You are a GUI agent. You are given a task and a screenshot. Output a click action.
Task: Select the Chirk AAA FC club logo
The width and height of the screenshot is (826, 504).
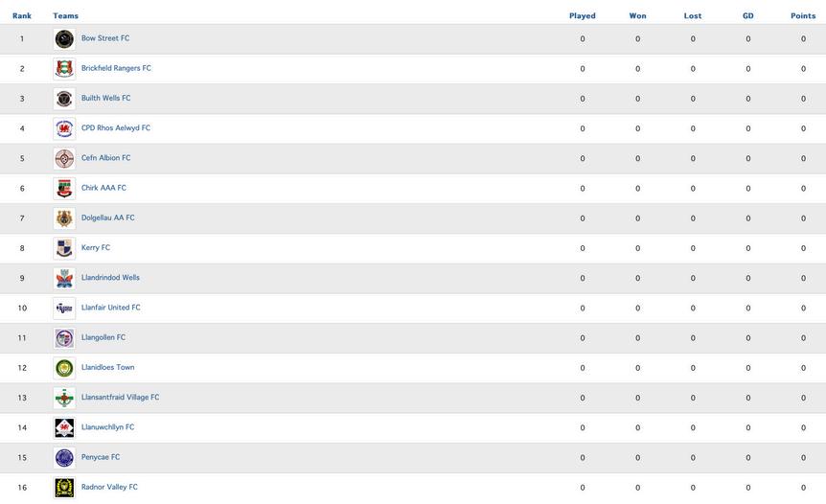(x=64, y=189)
